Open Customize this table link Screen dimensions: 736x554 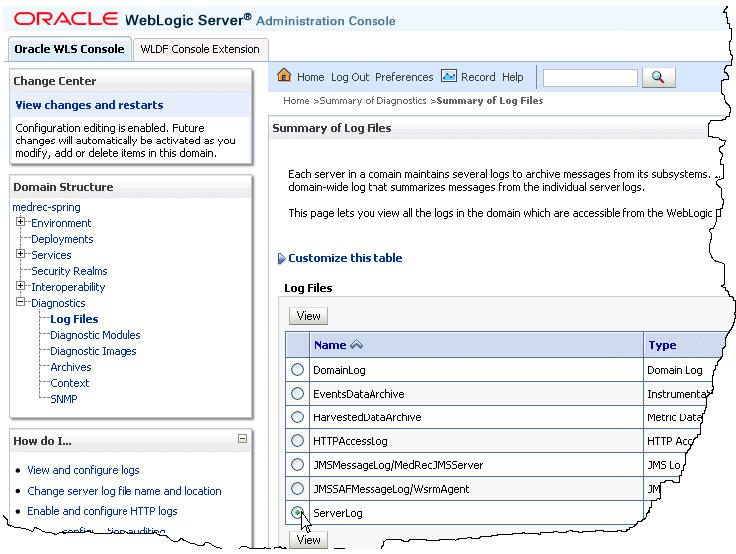[x=345, y=258]
